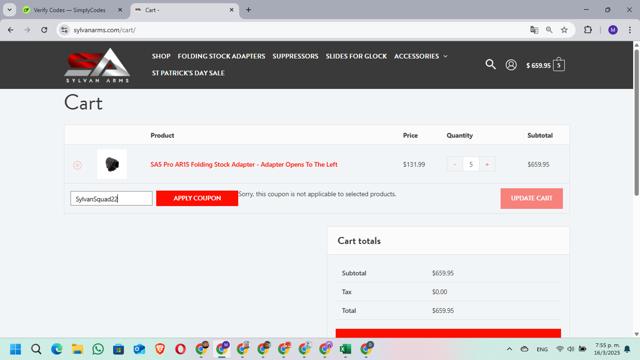Open Folding Stock Adapters menu item

(x=221, y=56)
